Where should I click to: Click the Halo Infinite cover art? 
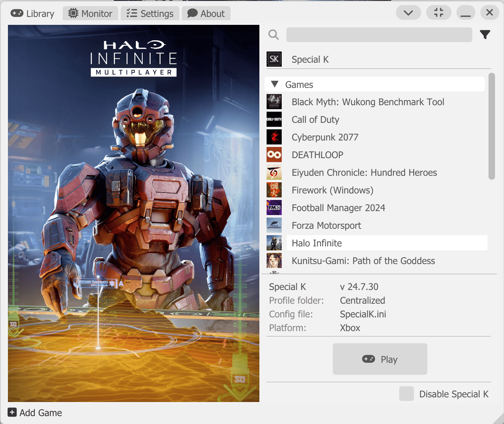[134, 213]
